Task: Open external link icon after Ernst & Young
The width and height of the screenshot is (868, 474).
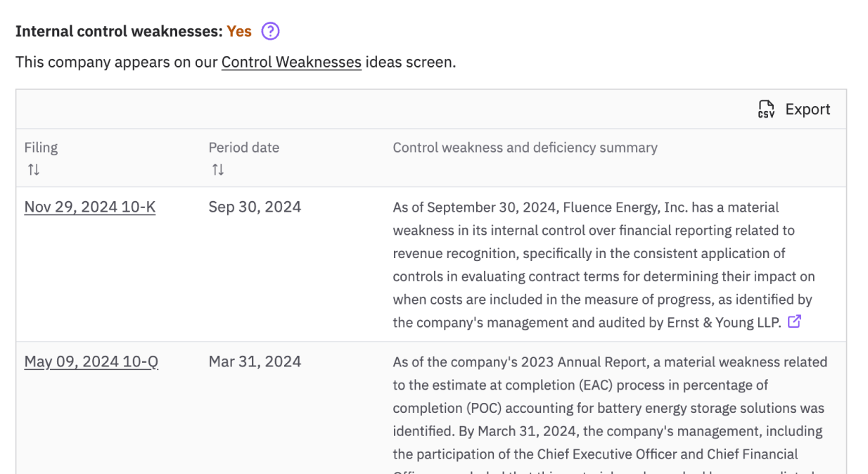Action: [794, 321]
